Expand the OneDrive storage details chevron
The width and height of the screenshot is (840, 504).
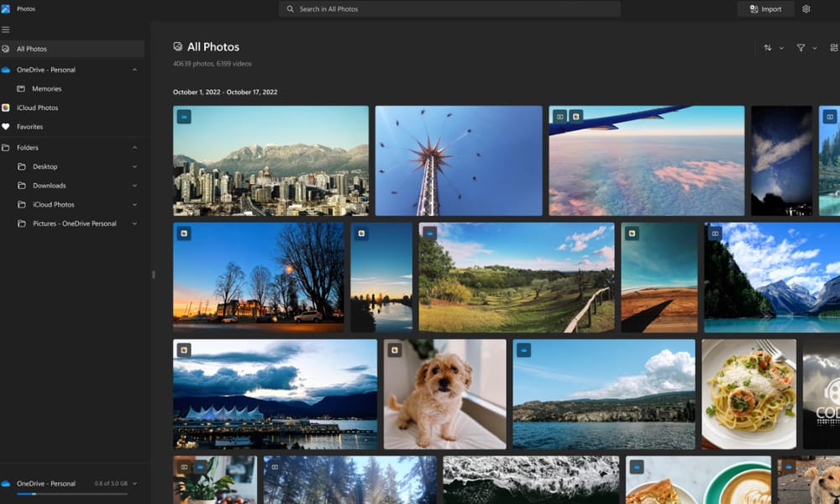(134, 484)
